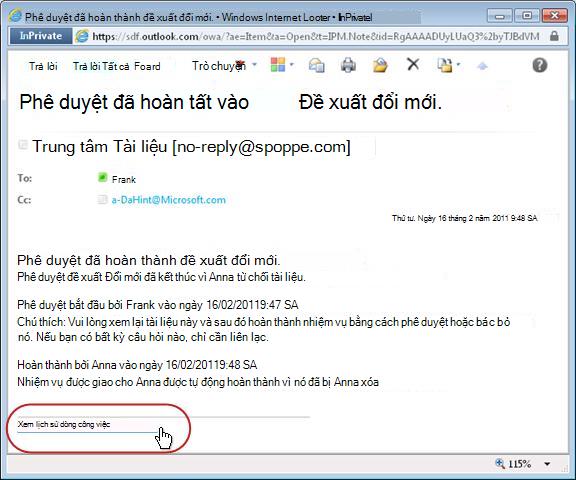Image resolution: width=576 pixels, height=480 pixels.
Task: Click the security lock icon
Action: (554, 36)
